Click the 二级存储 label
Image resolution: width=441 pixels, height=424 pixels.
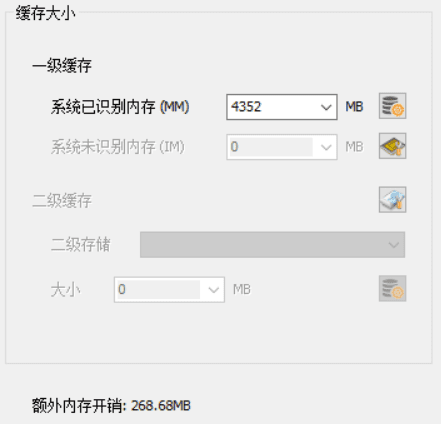(80, 245)
